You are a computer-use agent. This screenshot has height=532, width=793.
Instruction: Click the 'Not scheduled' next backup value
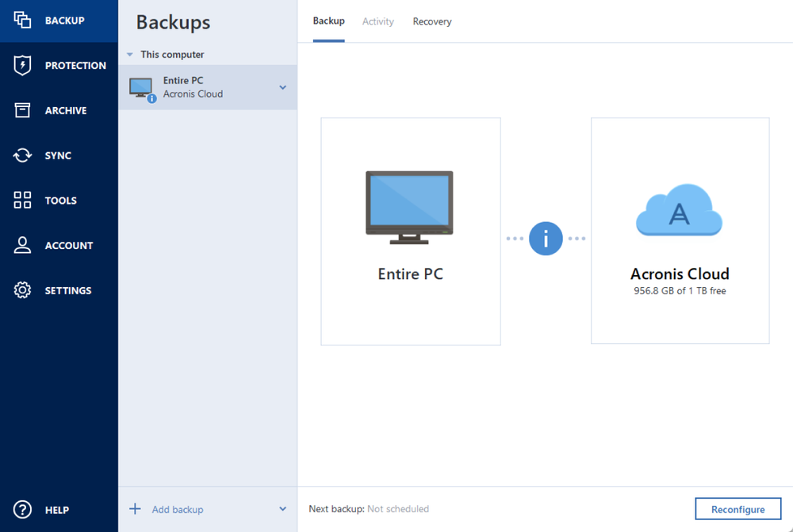click(398, 509)
